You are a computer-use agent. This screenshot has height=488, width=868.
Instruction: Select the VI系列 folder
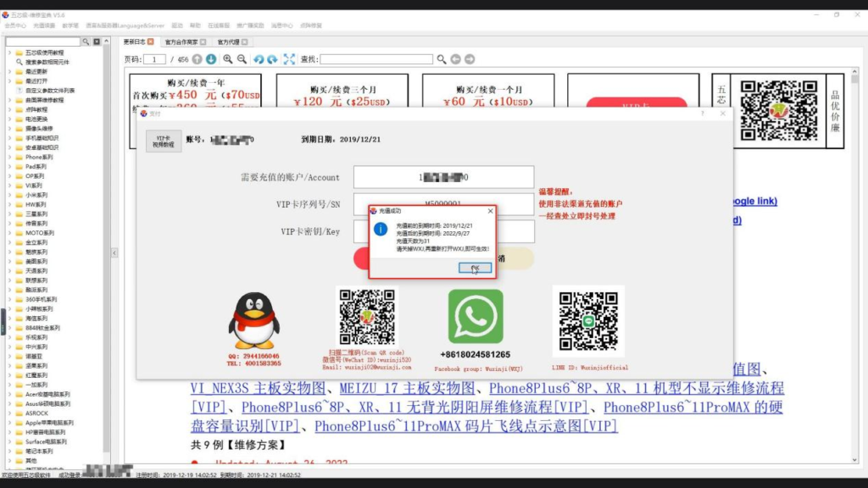33,186
